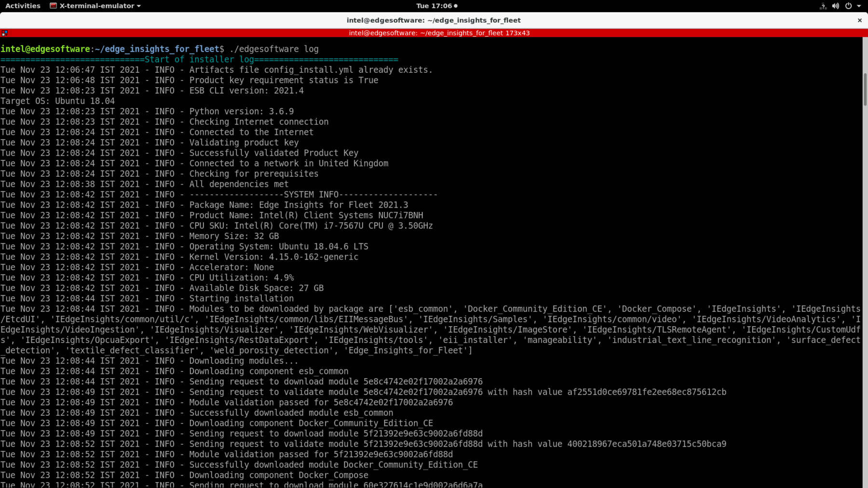Image resolution: width=868 pixels, height=488 pixels.
Task: Click 'Operating System: Ubuntu 18.04.6 LTS'
Action: (x=279, y=247)
